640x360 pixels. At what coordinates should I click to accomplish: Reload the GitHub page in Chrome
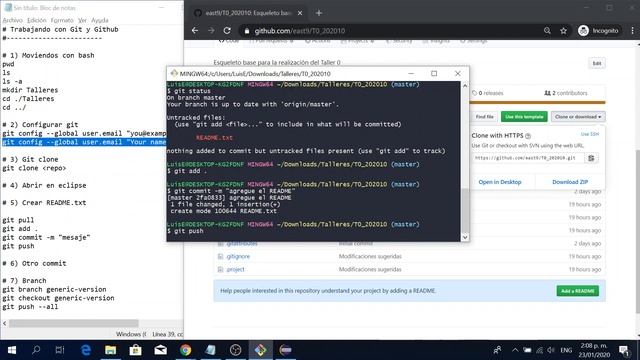pos(227,31)
